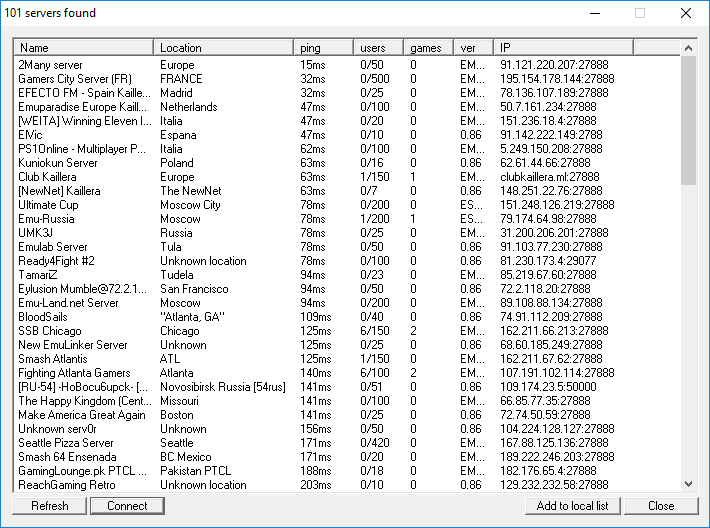710x528 pixels.
Task: Select the UMK3J server
Action: [x=347, y=233]
